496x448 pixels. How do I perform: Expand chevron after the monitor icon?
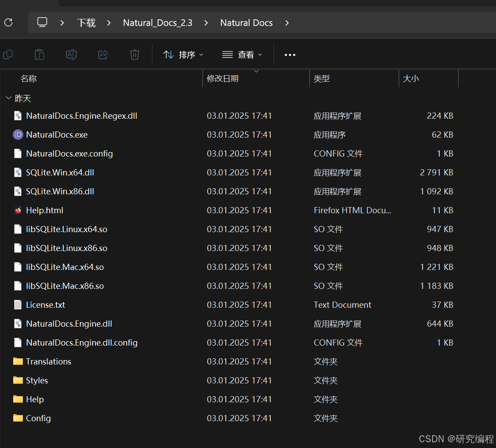point(62,23)
